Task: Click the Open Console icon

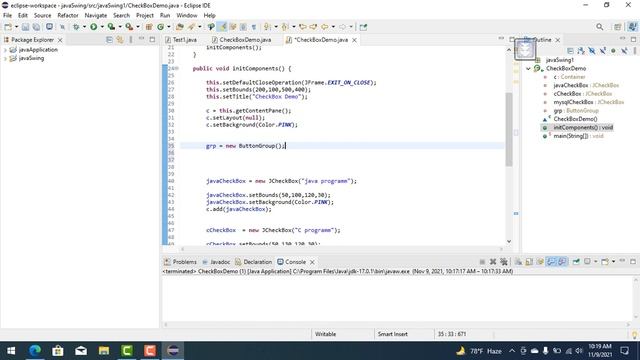Action: 605,262
